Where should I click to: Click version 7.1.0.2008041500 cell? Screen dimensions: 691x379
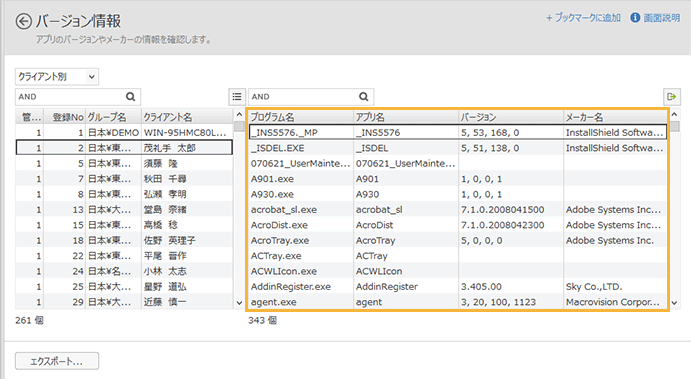510,210
